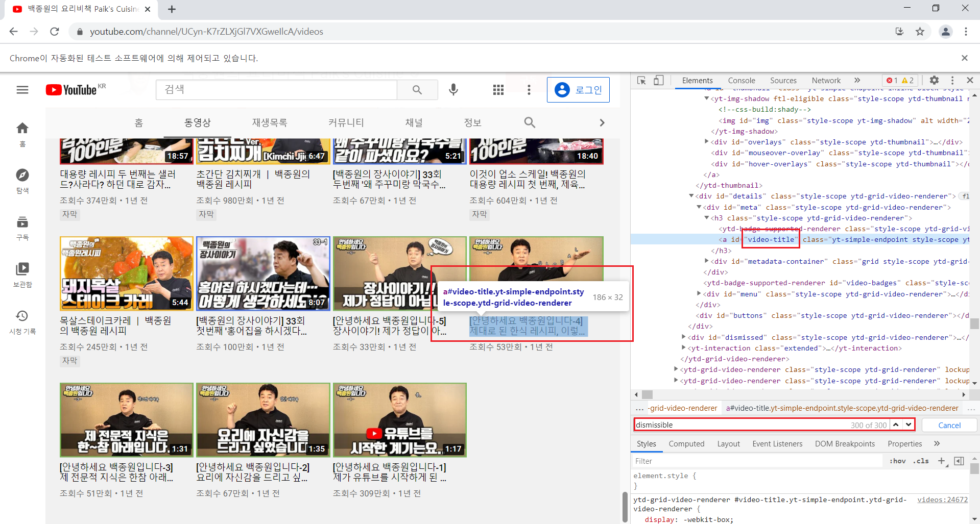This screenshot has width=980, height=524.
Task: Switch to the 커뮤니티 channel tab
Action: click(346, 122)
